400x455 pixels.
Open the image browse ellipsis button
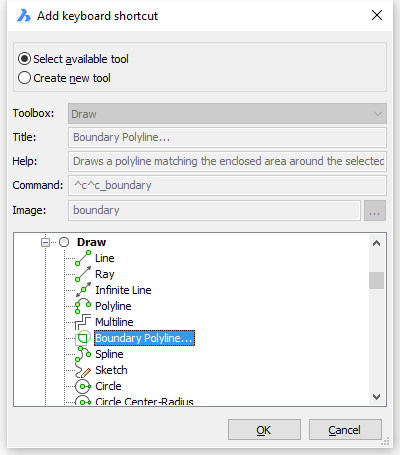click(x=375, y=210)
